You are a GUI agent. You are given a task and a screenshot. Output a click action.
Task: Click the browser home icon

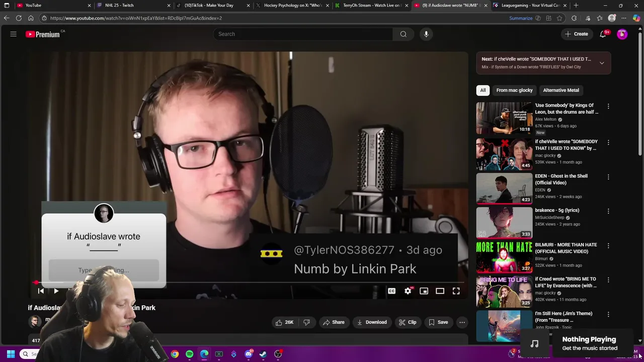tap(31, 18)
